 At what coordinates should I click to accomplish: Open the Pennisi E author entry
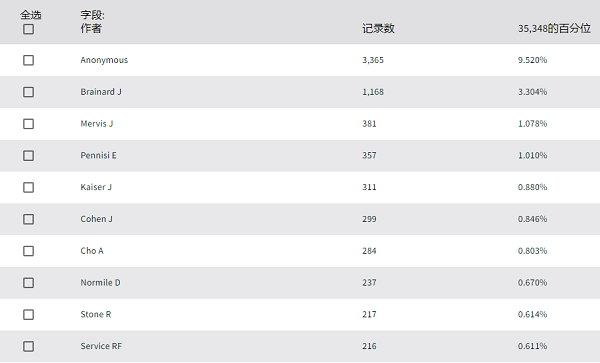(x=98, y=155)
